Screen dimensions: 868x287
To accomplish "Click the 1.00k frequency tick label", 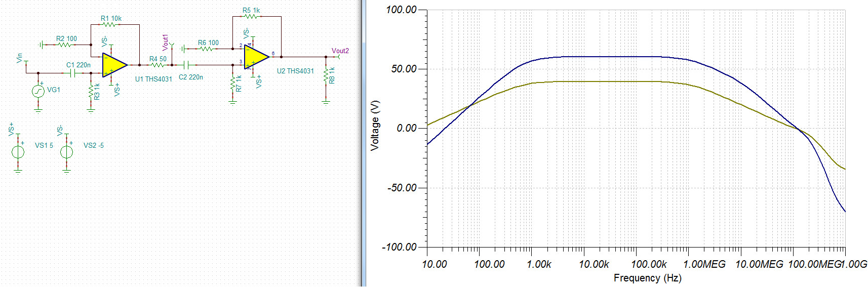I will coord(539,264).
